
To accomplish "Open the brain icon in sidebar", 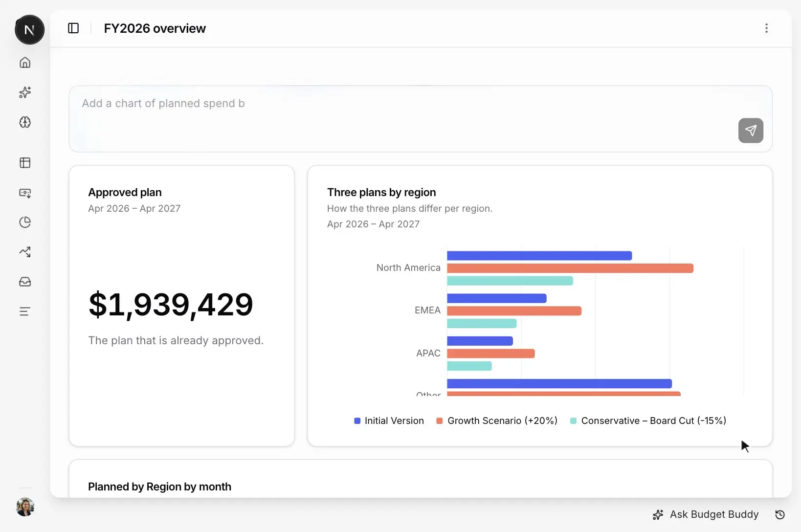I will pos(25,122).
